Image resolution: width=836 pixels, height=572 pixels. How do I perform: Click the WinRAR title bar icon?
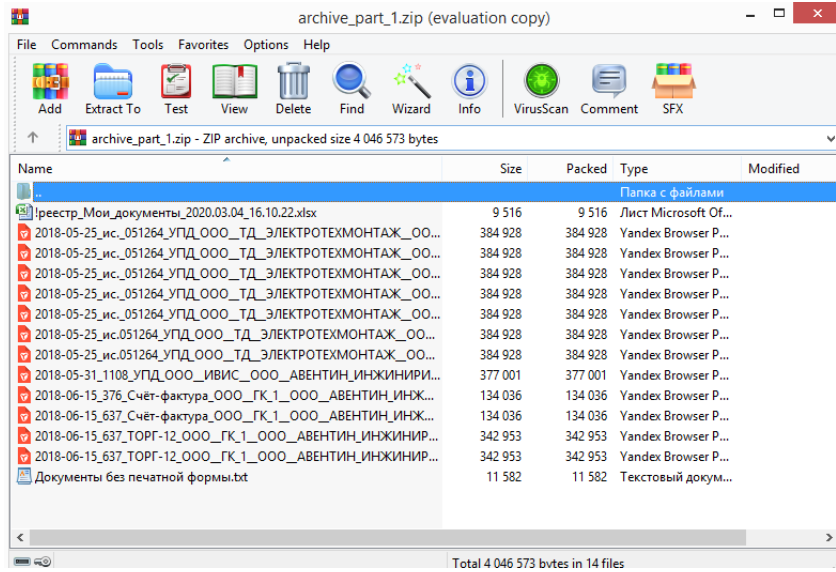coord(20,17)
